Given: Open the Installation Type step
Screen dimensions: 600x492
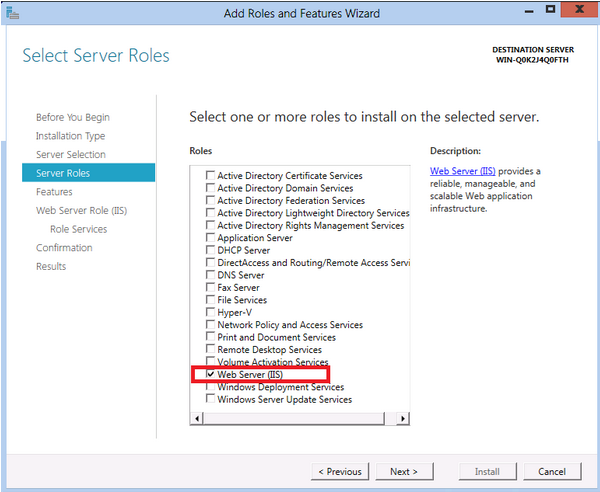Looking at the screenshot, I should [70, 136].
